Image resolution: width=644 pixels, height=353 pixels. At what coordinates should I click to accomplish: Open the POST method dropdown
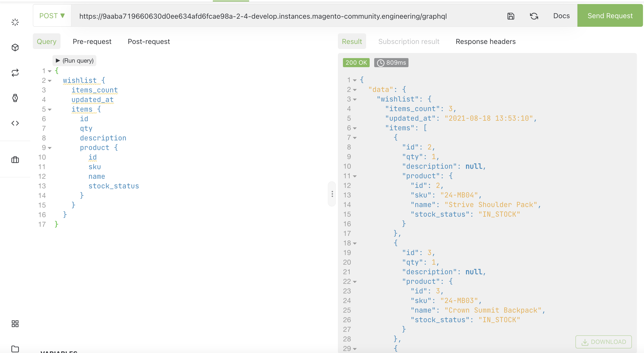tap(52, 15)
